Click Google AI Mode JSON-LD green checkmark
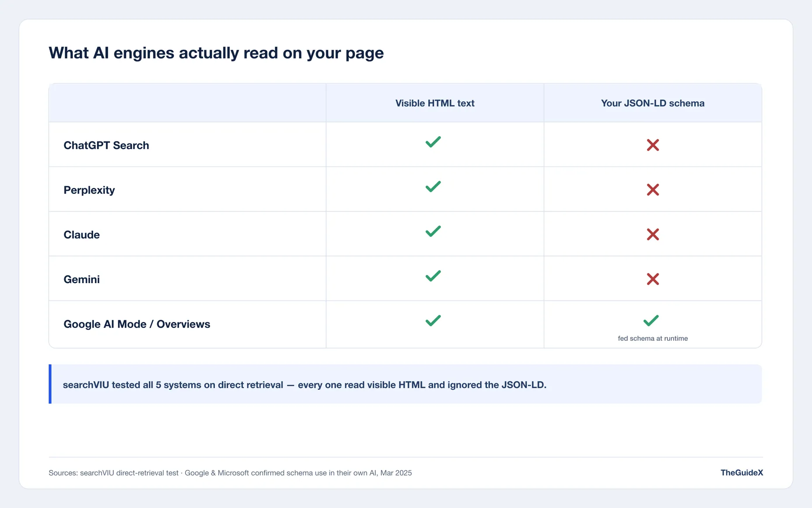Viewport: 812px width, 508px height. pyautogui.click(x=651, y=321)
